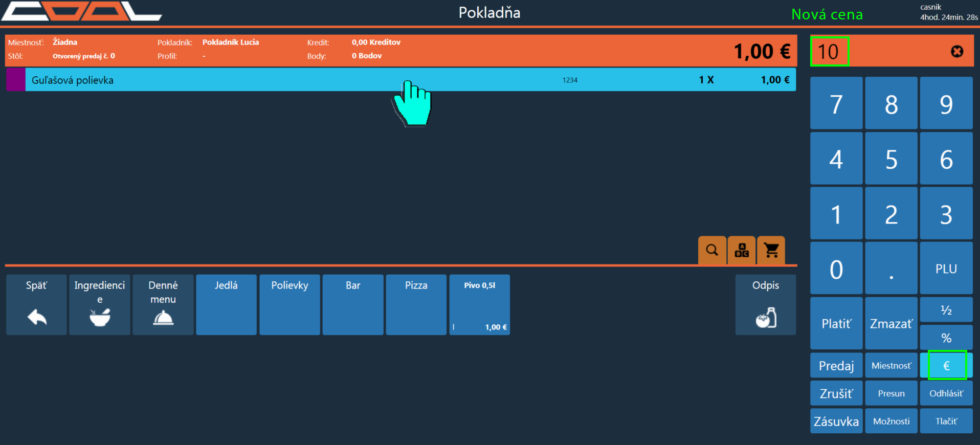Open the Odpis write-off button
This screenshot has width=980, height=445.
tap(765, 305)
